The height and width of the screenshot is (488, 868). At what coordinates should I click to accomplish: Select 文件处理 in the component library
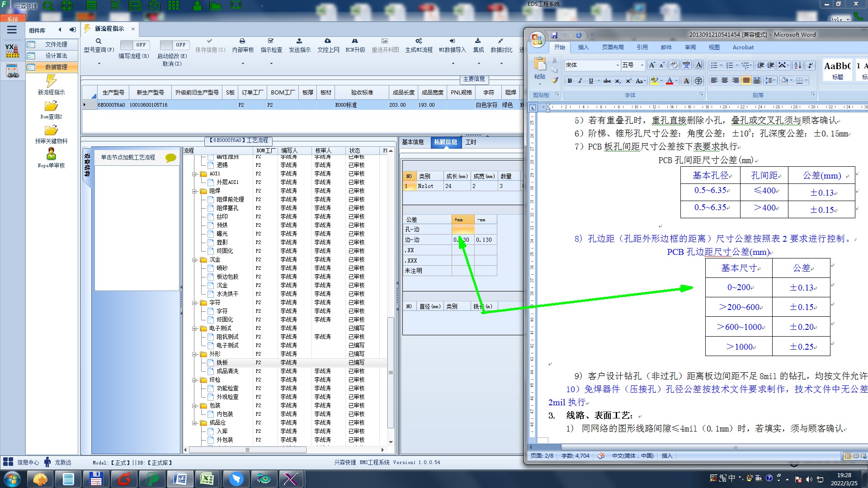coord(52,44)
